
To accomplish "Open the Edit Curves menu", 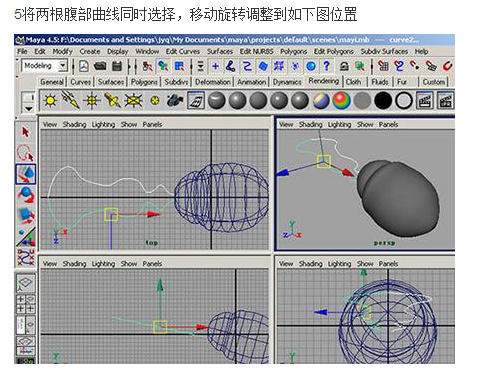I will 183,52.
